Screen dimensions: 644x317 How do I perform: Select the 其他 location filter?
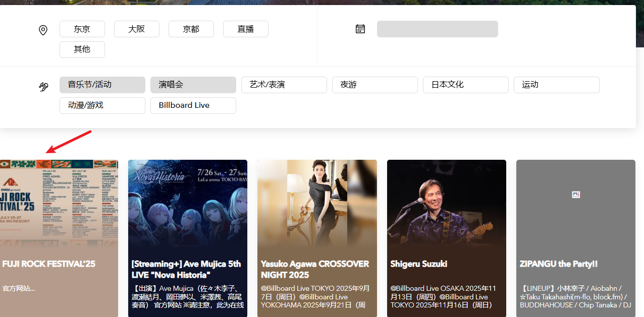click(x=82, y=49)
